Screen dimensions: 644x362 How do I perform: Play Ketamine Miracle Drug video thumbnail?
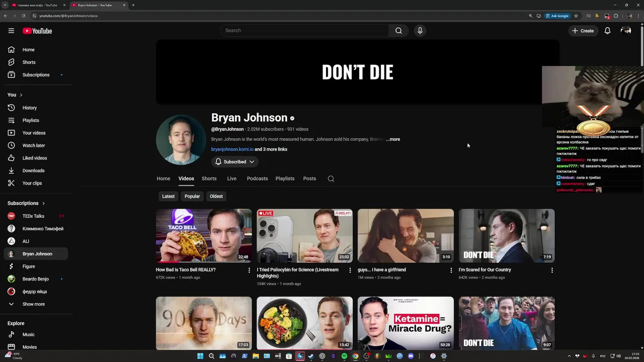coord(406,323)
